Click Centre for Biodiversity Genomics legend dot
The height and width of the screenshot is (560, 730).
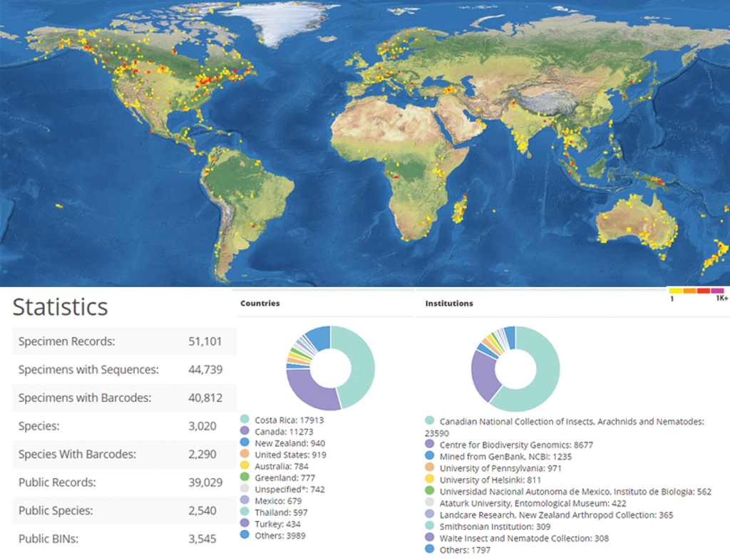(x=430, y=444)
